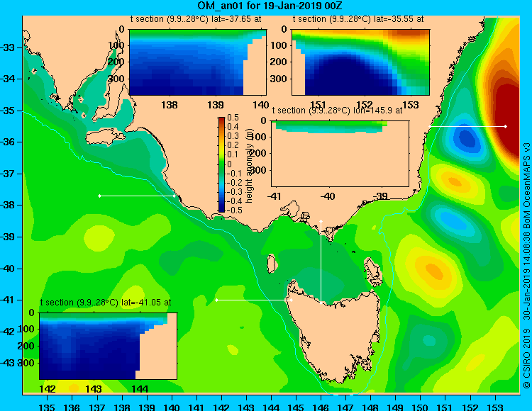Click Kangaroo Island on the map
Image resolution: width=532 pixels, height=411 pixels.
tap(104, 137)
